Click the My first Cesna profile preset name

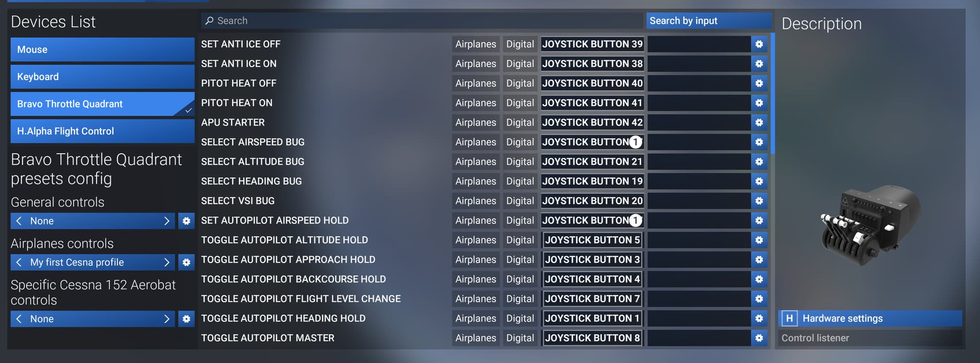click(77, 262)
